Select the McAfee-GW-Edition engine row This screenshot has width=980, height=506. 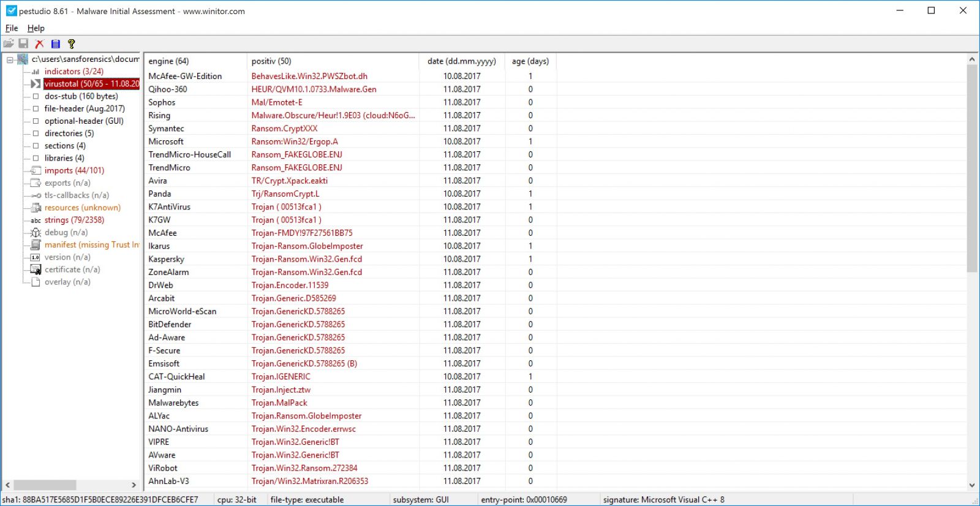point(350,76)
